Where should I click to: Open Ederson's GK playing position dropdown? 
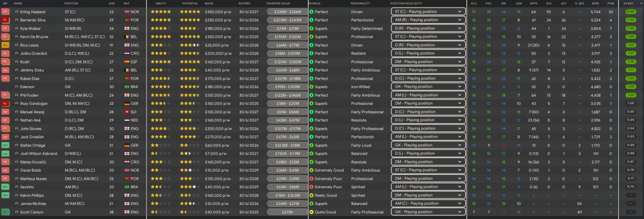pyautogui.click(x=428, y=87)
